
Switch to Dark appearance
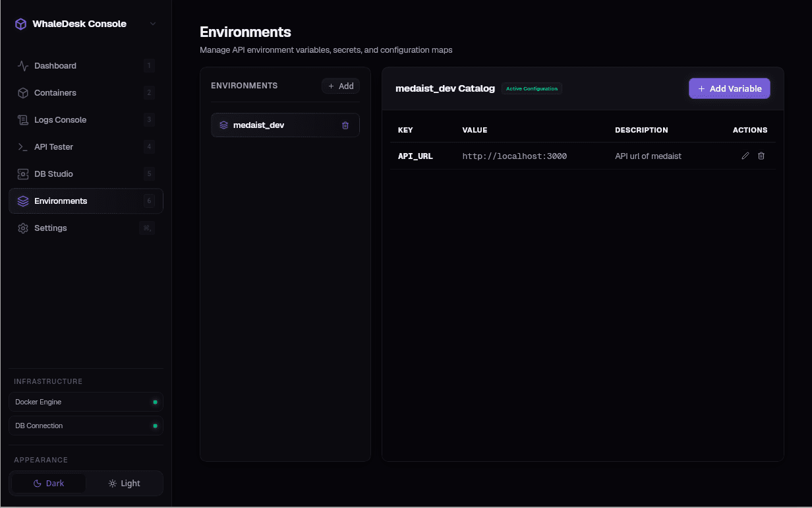pyautogui.click(x=49, y=484)
